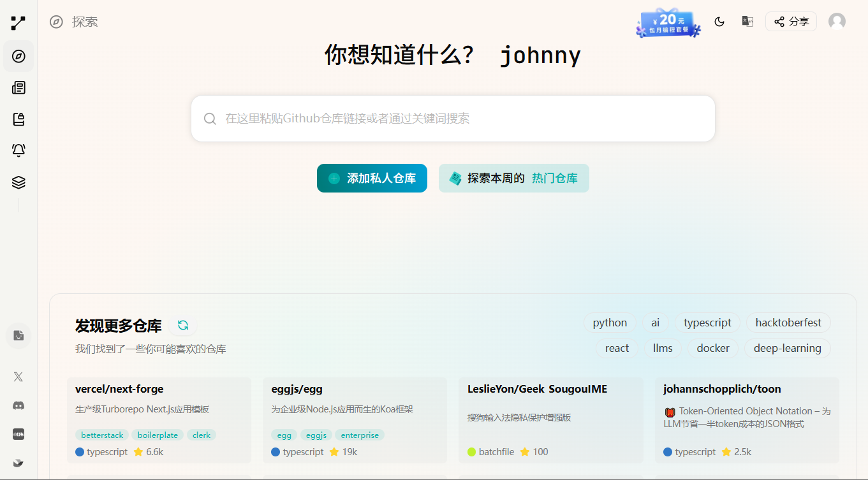Click the 添加私人仓库 button
The height and width of the screenshot is (480, 868).
372,178
